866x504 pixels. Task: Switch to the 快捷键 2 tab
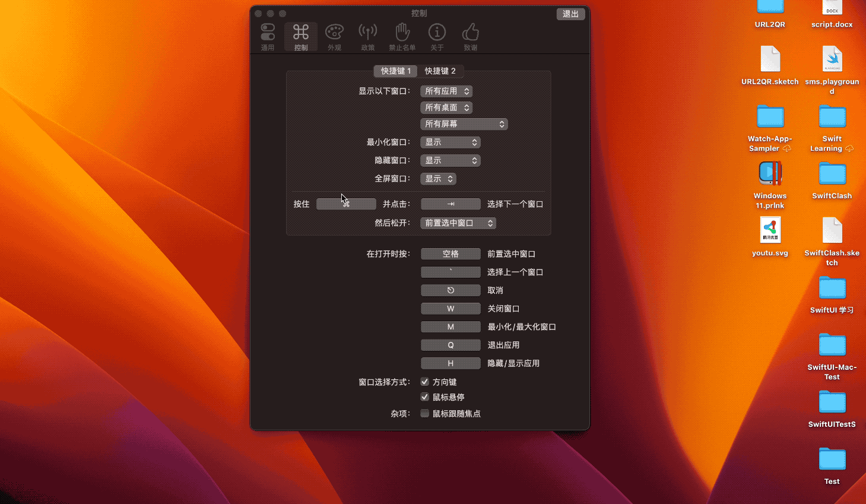441,71
